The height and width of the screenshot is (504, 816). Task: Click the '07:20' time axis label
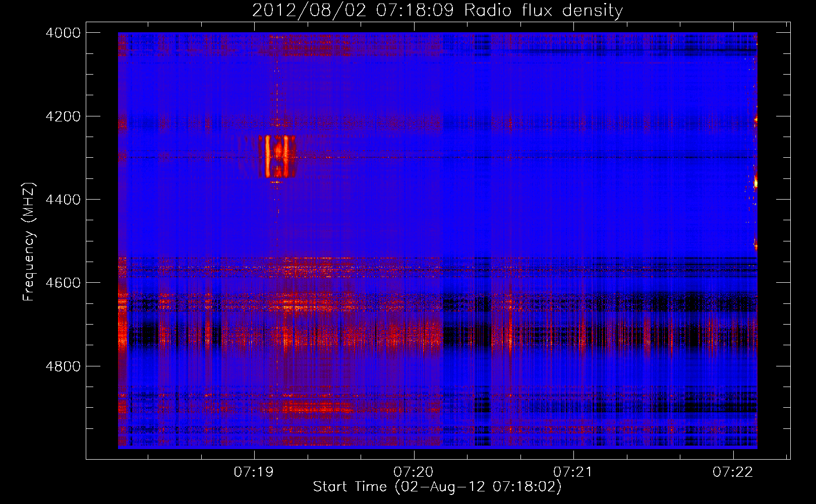point(414,472)
